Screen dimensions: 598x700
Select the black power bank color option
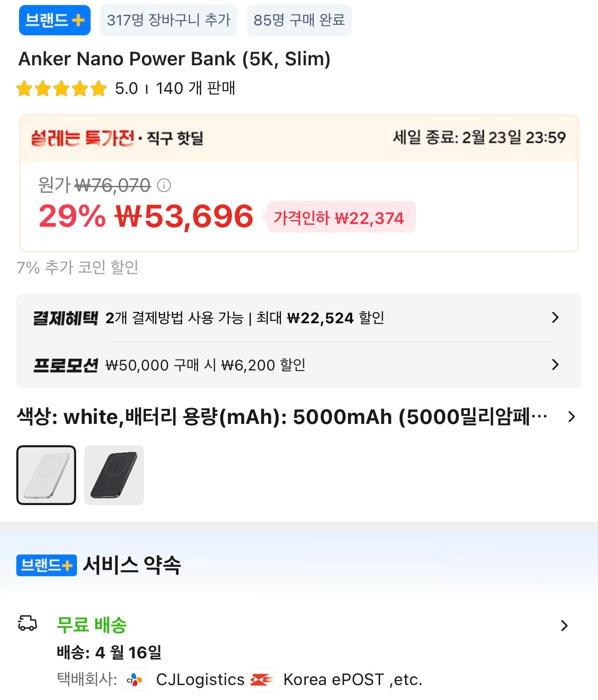(114, 475)
